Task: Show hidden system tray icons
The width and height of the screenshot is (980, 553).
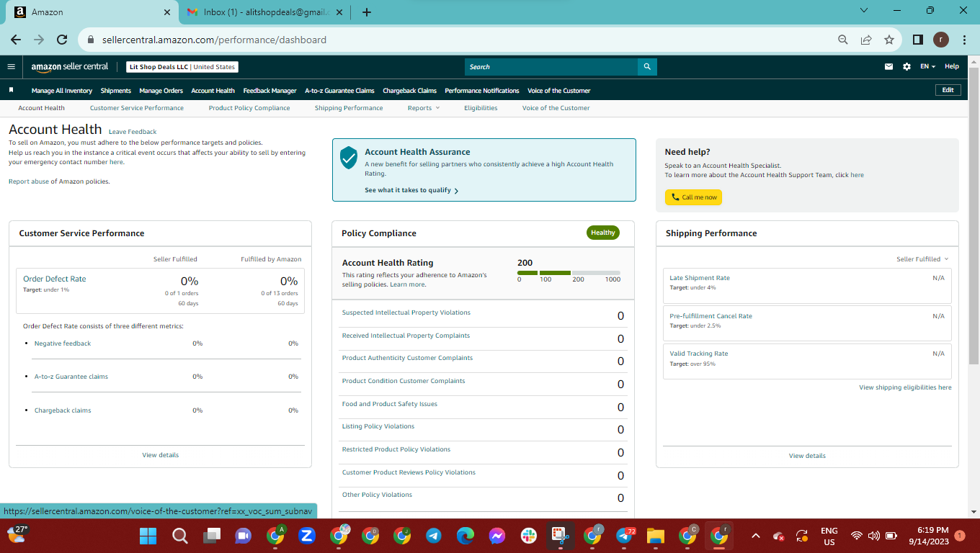Action: click(756, 536)
